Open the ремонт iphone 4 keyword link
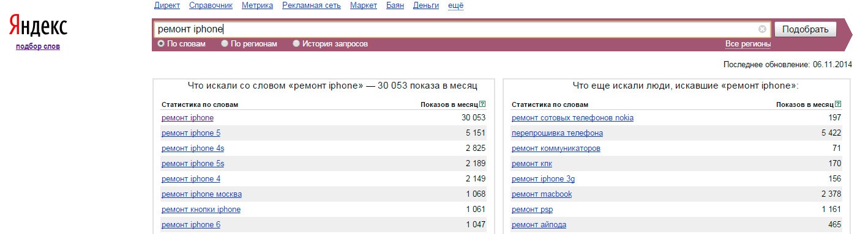The image size is (868, 234). coord(191,179)
